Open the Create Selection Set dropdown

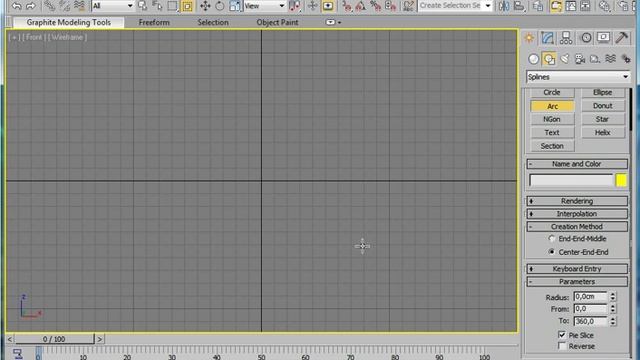(455, 6)
